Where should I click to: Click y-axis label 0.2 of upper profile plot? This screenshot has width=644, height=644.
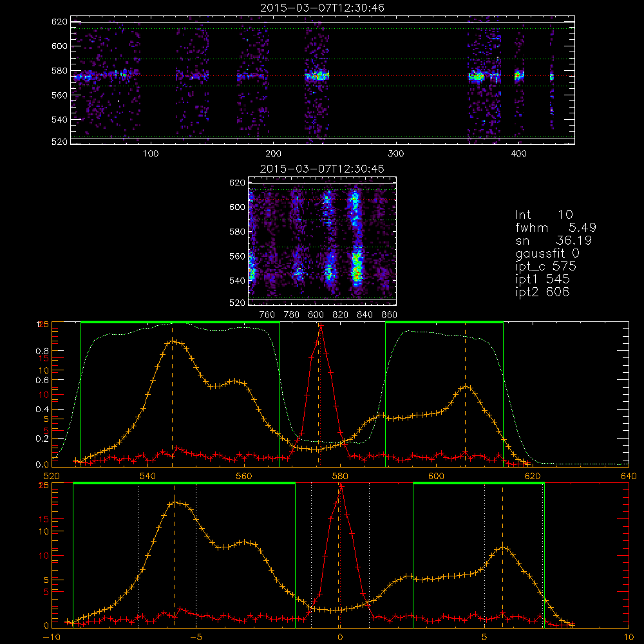coord(43,438)
